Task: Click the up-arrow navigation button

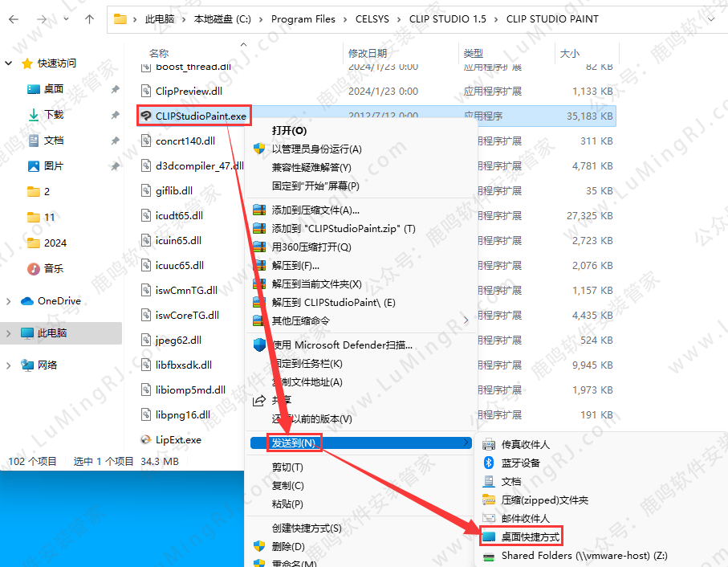Action: pyautogui.click(x=88, y=18)
